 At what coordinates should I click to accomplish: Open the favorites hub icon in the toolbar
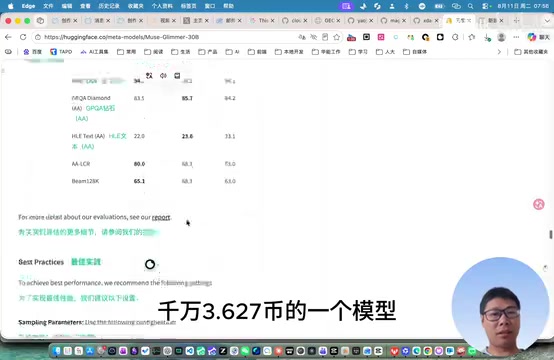click(x=472, y=37)
